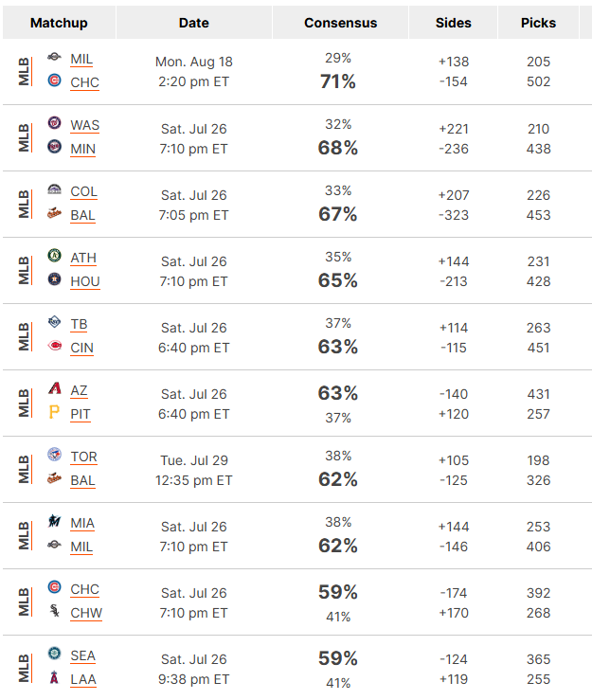Click the Miami Marlins team logo
Image resolution: width=592 pixels, height=700 pixels.
[x=55, y=521]
